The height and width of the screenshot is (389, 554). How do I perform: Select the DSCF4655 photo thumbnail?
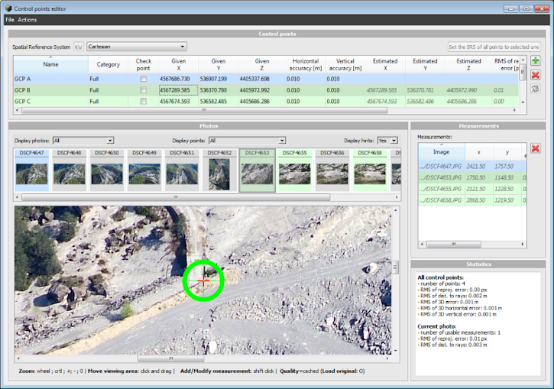click(295, 170)
